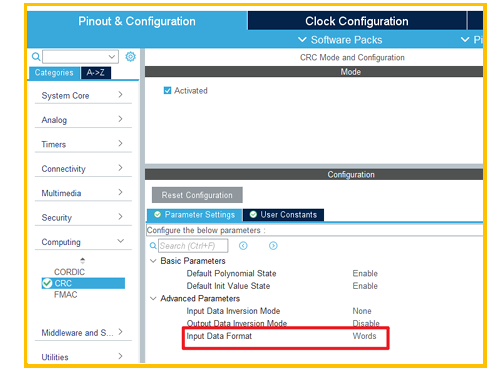This screenshot has width=498, height=375.
Task: Click the parameter search magnifier icon
Action: 153,246
